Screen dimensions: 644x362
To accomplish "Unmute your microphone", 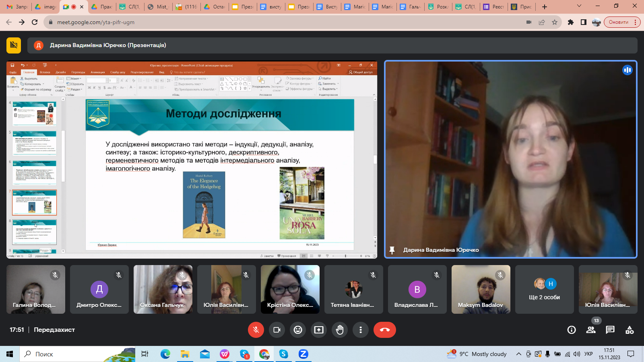I will pyautogui.click(x=256, y=330).
